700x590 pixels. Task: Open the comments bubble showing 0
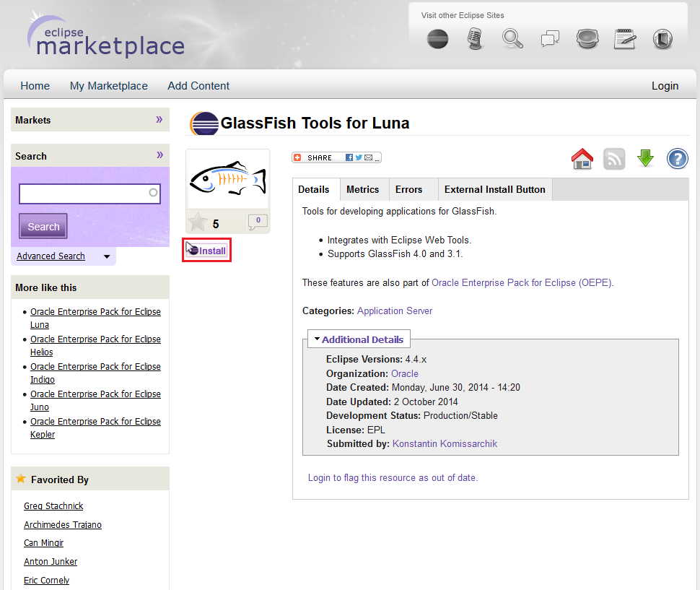click(258, 222)
